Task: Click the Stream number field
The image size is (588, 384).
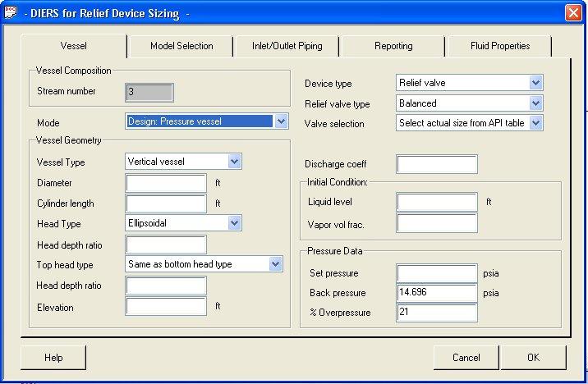Action: tap(149, 92)
